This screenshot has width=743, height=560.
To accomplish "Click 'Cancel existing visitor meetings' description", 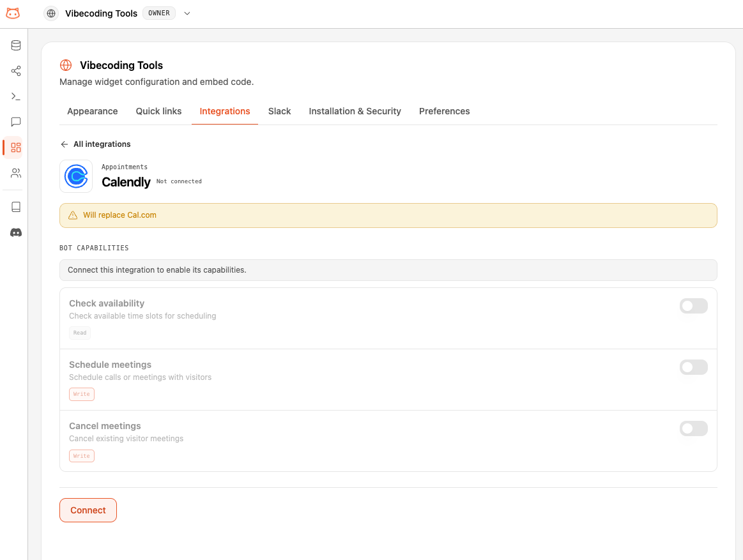I will tap(126, 439).
